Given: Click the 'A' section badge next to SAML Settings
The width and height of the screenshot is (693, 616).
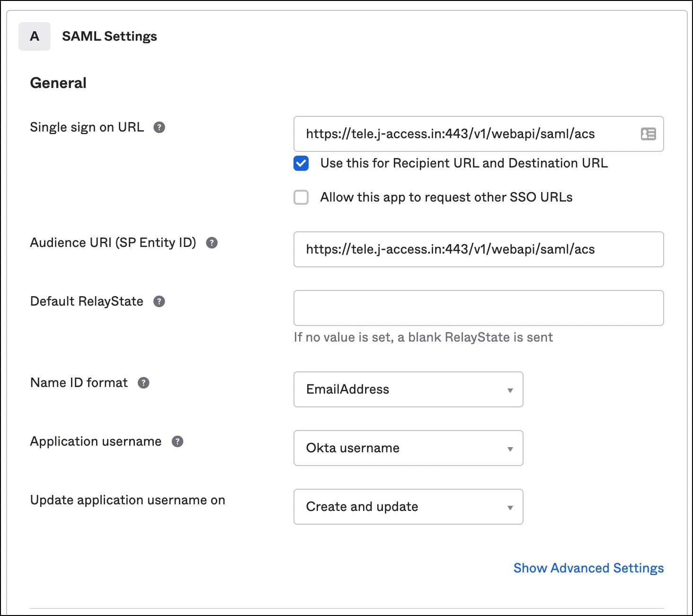Looking at the screenshot, I should pos(34,36).
